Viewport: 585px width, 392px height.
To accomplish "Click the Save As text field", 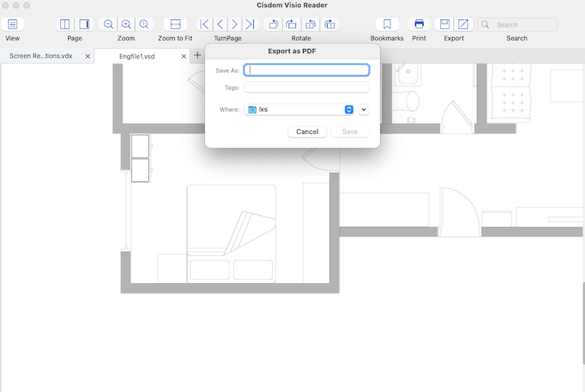I will [306, 70].
